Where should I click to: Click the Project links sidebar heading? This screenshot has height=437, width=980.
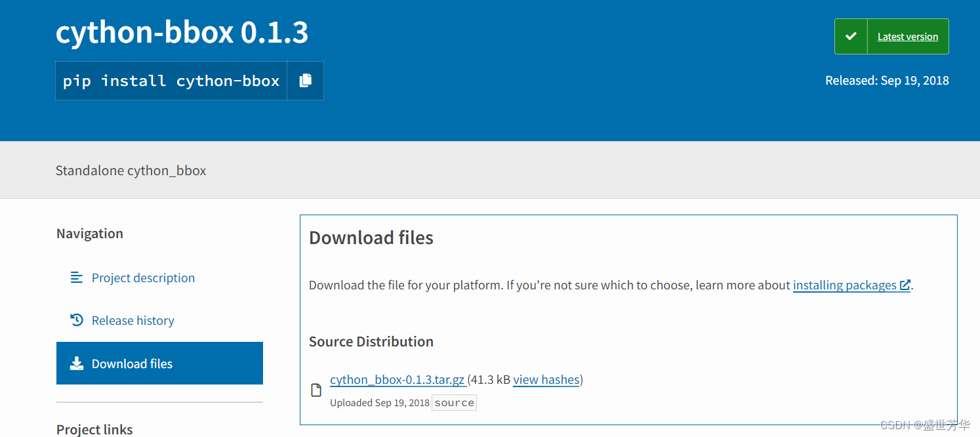[x=94, y=429]
